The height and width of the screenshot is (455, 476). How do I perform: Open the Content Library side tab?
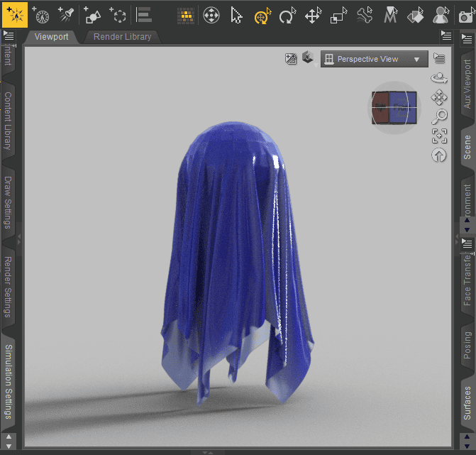[x=8, y=121]
